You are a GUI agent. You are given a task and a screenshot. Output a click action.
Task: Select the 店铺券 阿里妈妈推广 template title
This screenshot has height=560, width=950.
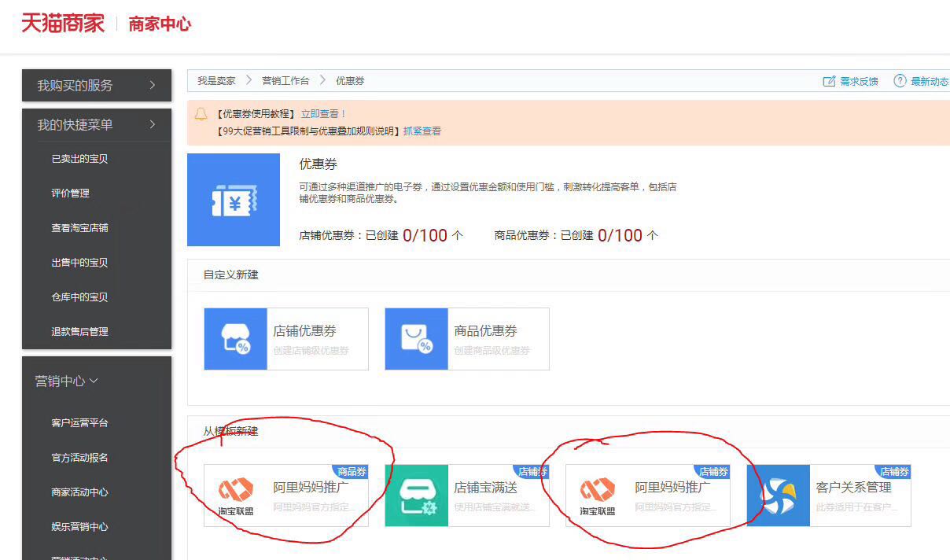[672, 488]
